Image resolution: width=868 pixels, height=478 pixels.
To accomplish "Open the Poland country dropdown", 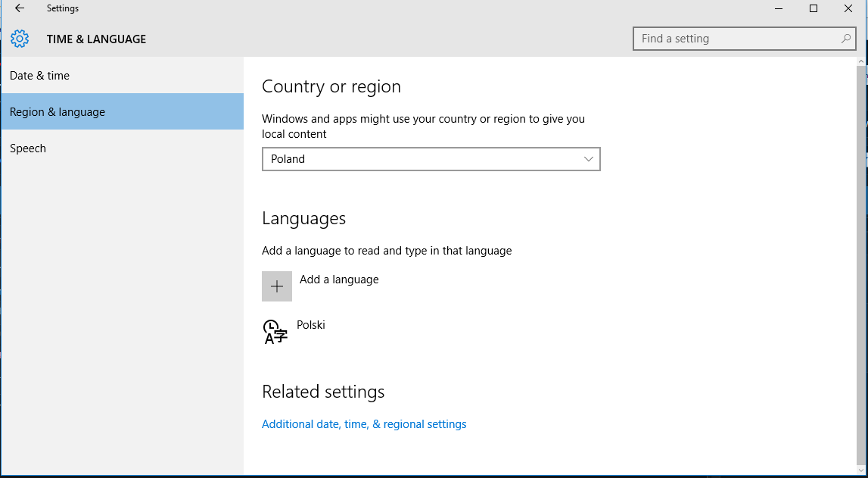I will pos(431,159).
